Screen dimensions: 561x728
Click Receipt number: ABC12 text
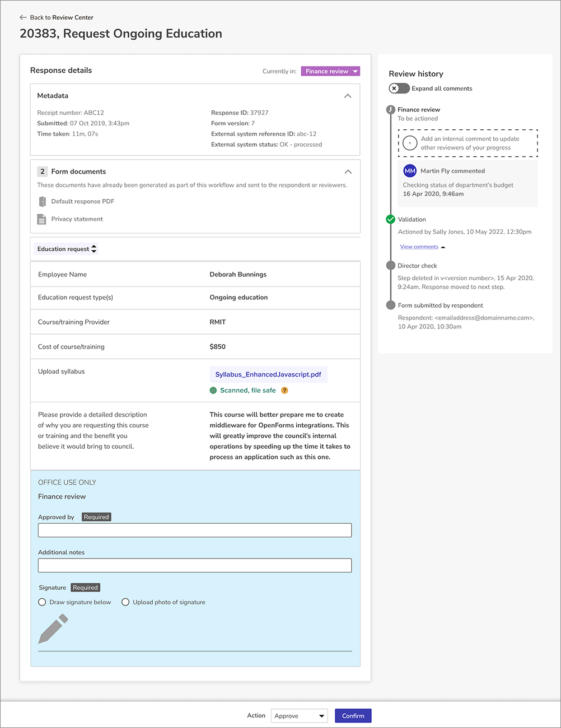pos(71,112)
